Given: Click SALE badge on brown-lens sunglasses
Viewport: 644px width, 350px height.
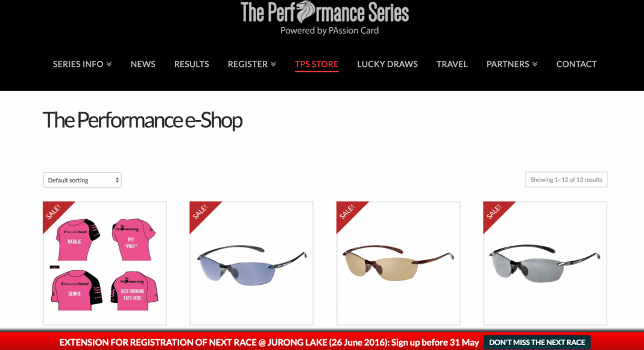Looking at the screenshot, I should pyautogui.click(x=349, y=213).
